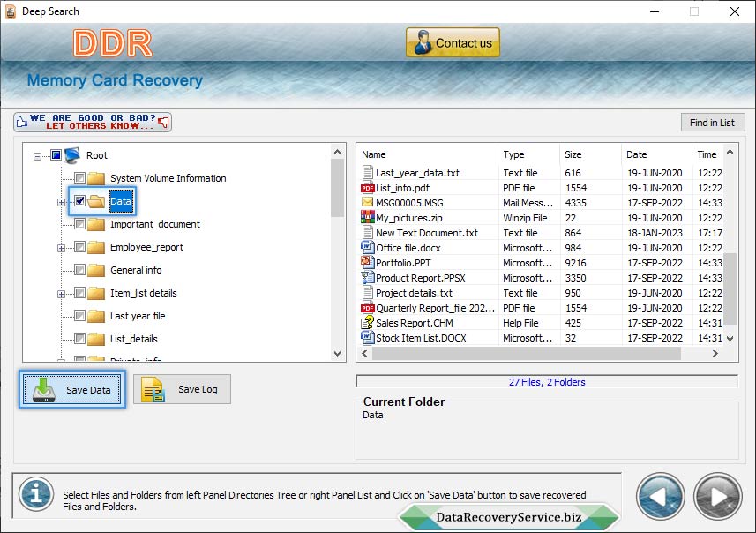Image resolution: width=756 pixels, height=533 pixels.
Task: Select Portfolio.PPT PowerPoint icon
Action: tap(367, 262)
